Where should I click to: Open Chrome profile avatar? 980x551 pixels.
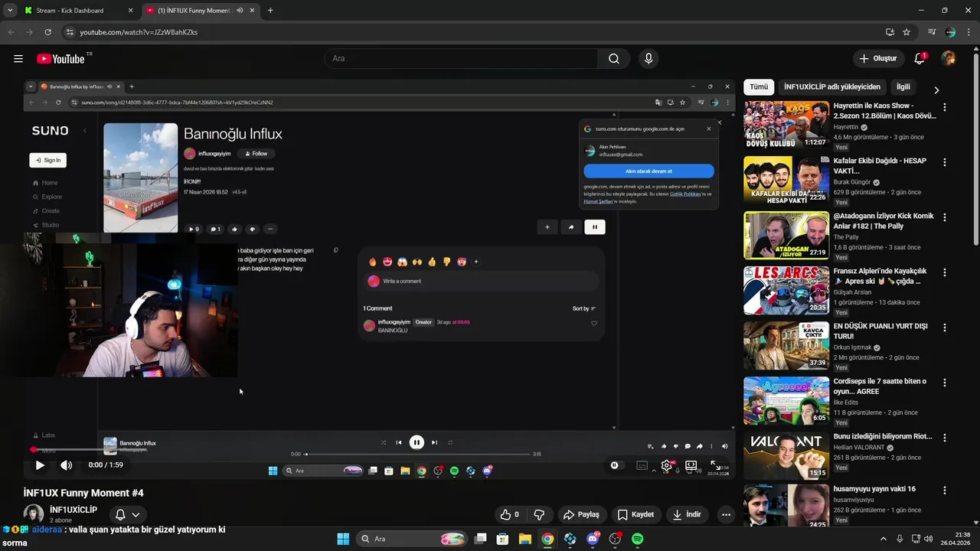pyautogui.click(x=950, y=32)
